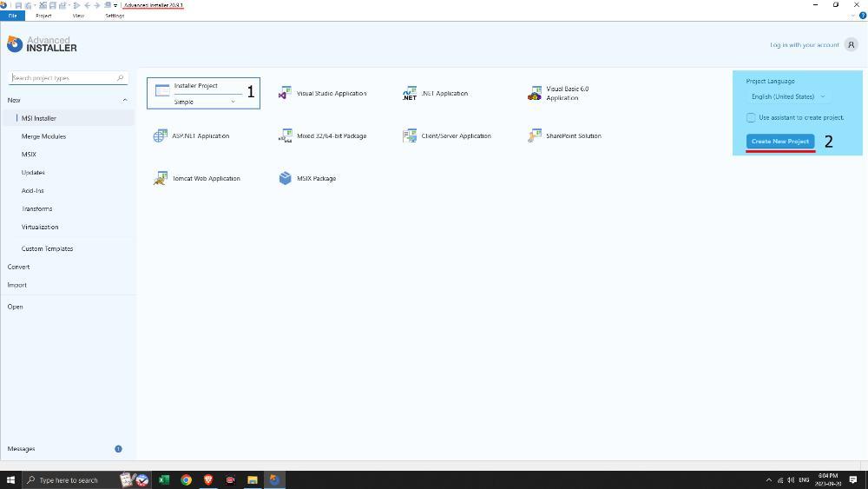Open the File menu
Screen dimensions: 868x489
(x=12, y=16)
